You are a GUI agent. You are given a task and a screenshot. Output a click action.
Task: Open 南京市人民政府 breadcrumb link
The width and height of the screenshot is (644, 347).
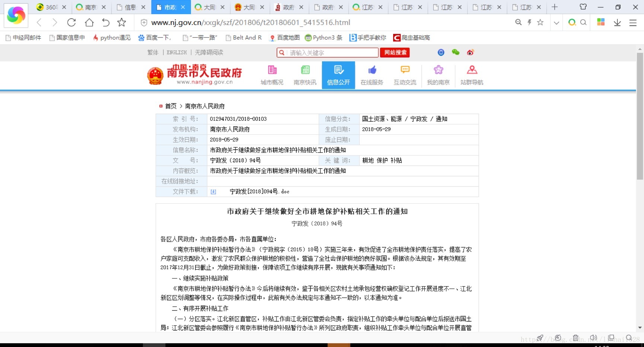(205, 106)
